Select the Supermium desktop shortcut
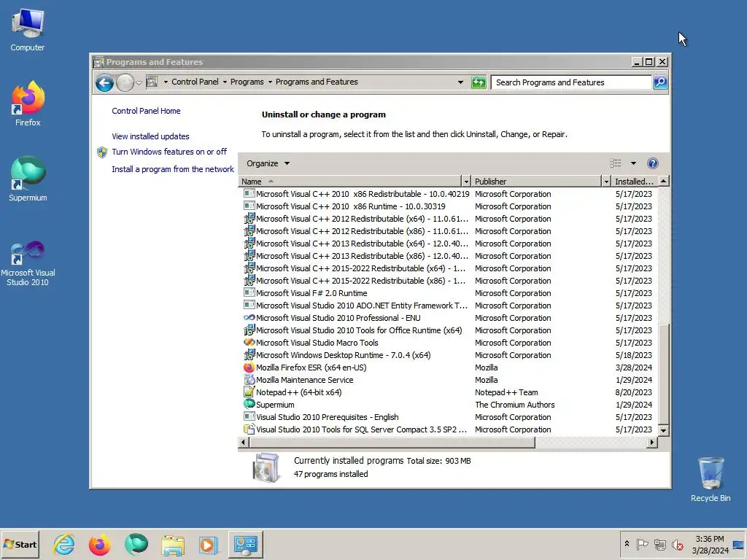This screenshot has width=747, height=560. (x=28, y=179)
